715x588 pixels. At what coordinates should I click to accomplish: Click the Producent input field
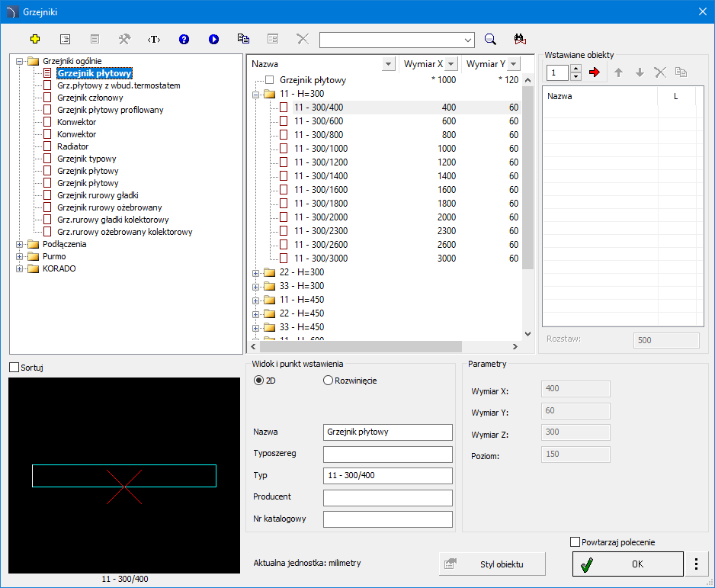(387, 498)
